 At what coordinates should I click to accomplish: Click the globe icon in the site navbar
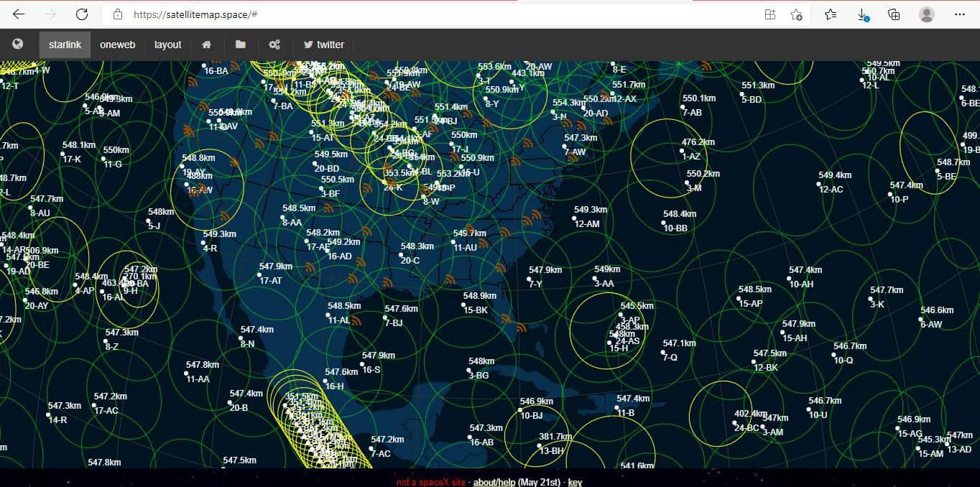point(18,45)
